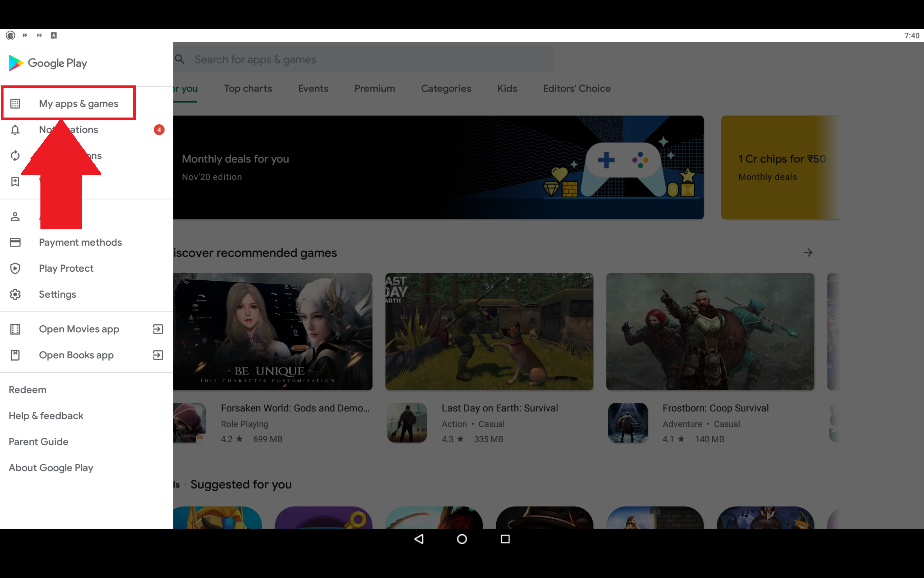924x578 pixels.
Task: Open My apps & games menu entry
Action: (87, 104)
